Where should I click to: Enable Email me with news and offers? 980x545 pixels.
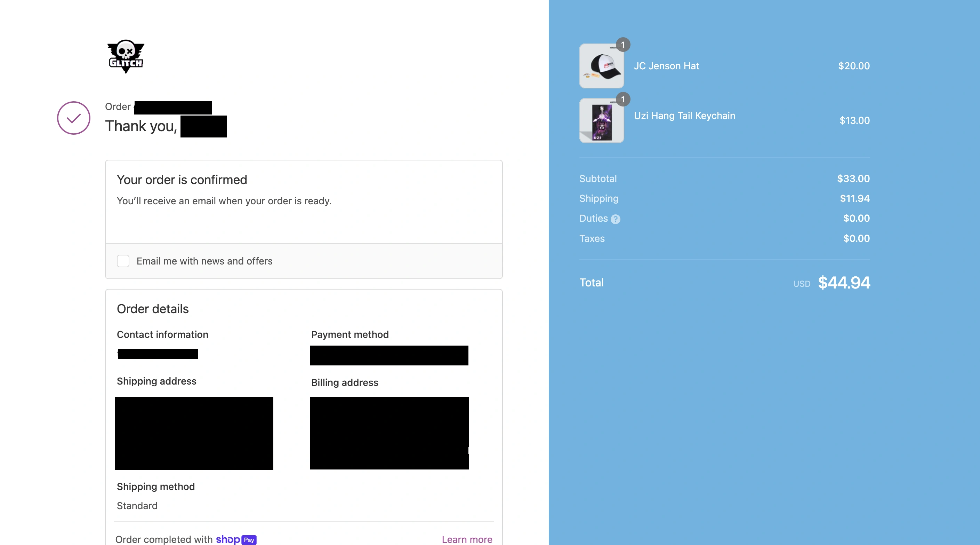[123, 261]
